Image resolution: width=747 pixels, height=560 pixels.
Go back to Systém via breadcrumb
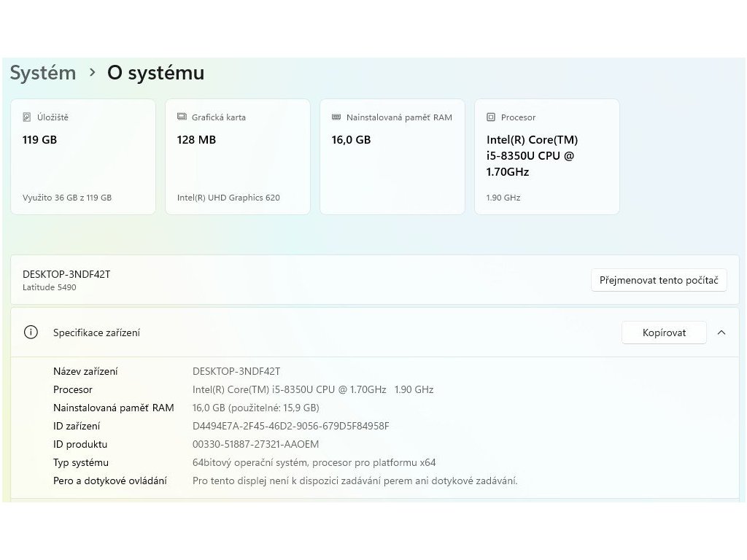pyautogui.click(x=43, y=73)
